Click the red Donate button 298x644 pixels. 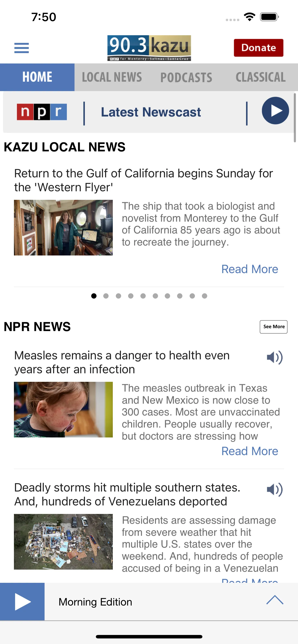pos(259,48)
